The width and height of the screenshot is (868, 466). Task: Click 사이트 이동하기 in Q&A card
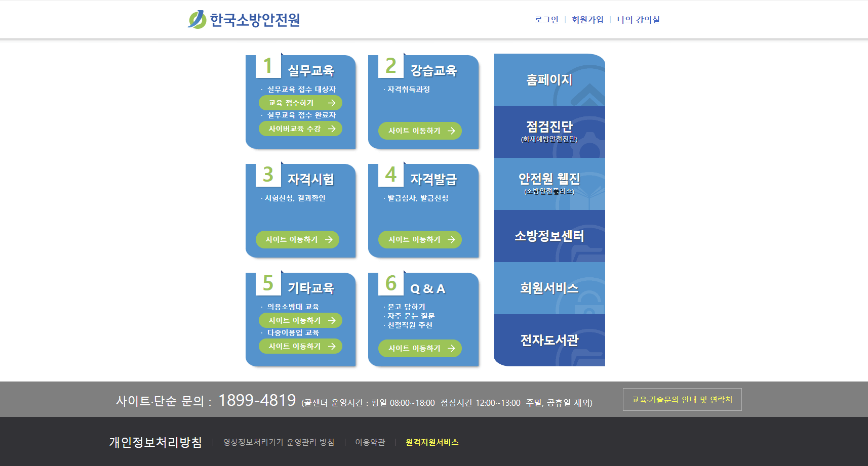coord(419,348)
